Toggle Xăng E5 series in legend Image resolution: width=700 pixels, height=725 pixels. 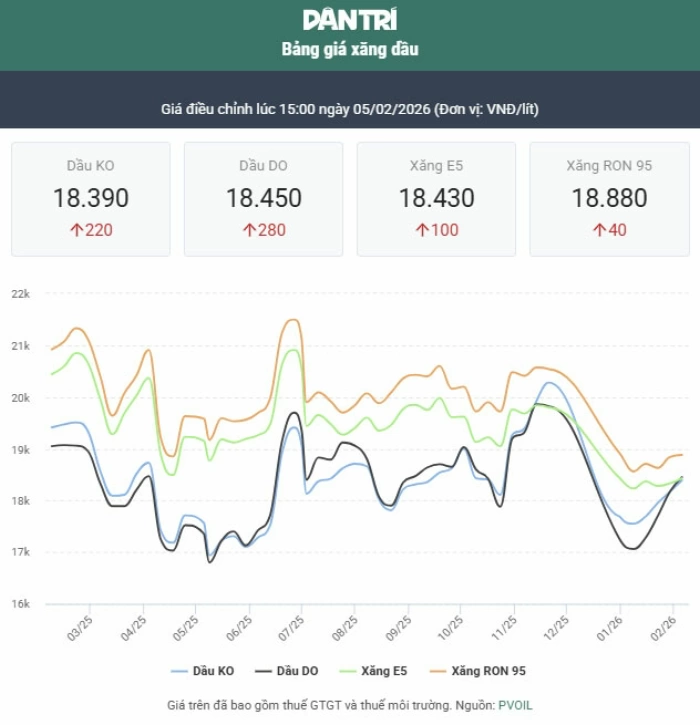point(377,671)
